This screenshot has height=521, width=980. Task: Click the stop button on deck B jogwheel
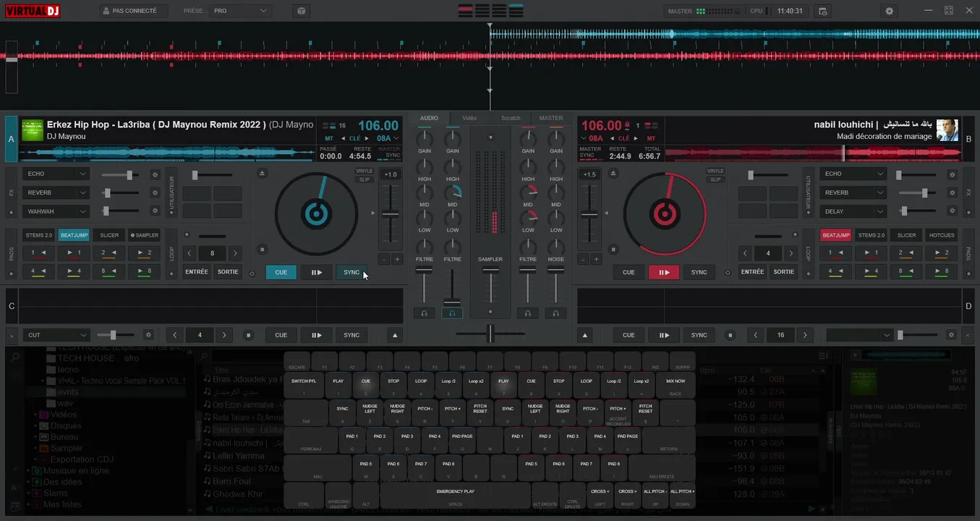tap(614, 250)
